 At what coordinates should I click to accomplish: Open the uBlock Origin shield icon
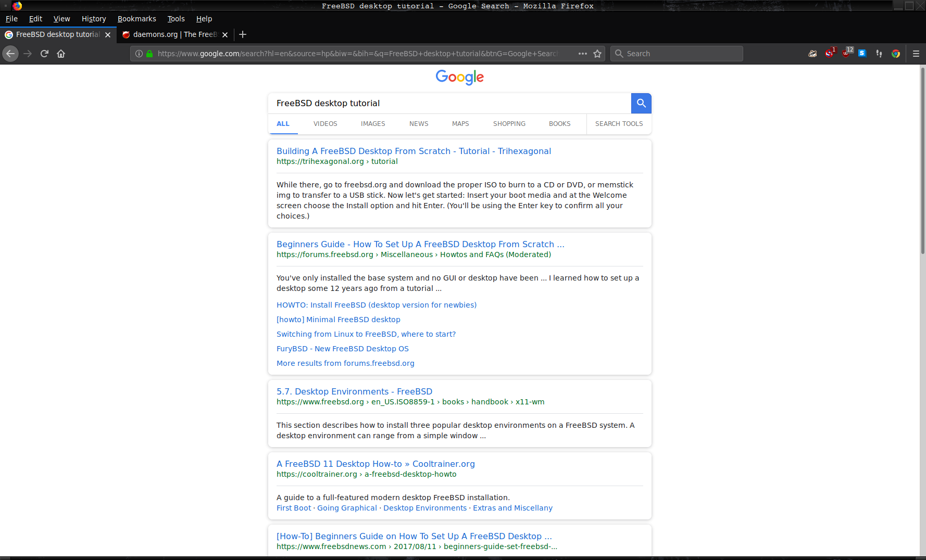[x=846, y=54]
